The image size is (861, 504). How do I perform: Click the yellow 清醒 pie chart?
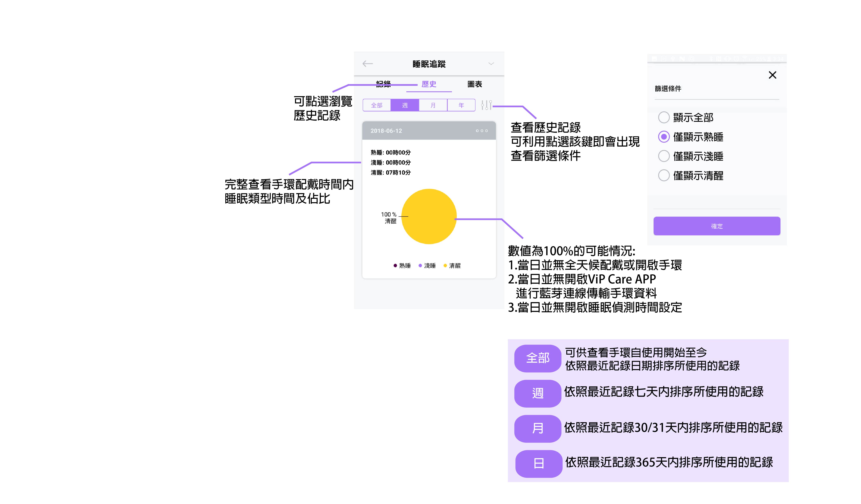click(429, 217)
